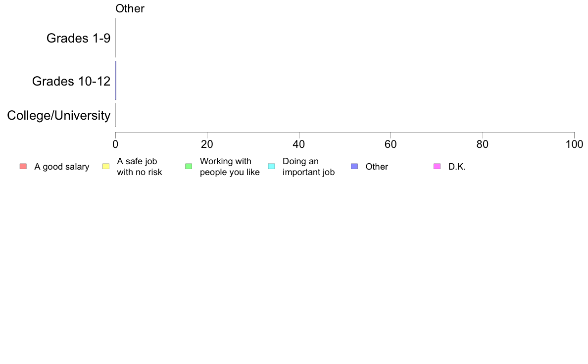Click the blue Other legend swatch
Image resolution: width=588 pixels, height=364 pixels.
click(354, 167)
